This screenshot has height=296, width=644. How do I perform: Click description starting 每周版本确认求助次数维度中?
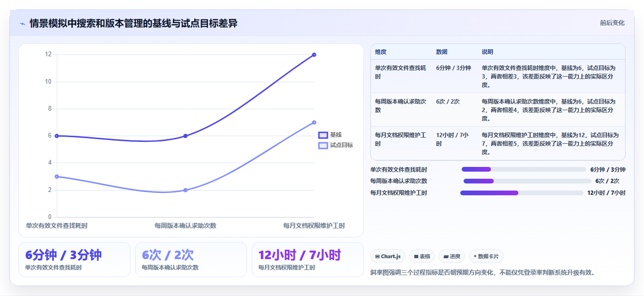pos(550,110)
